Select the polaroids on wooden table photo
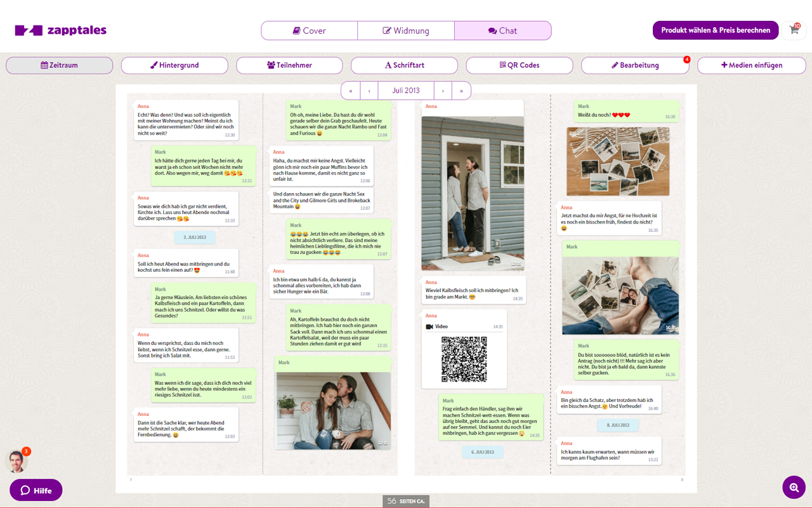This screenshot has width=812, height=508. click(618, 161)
